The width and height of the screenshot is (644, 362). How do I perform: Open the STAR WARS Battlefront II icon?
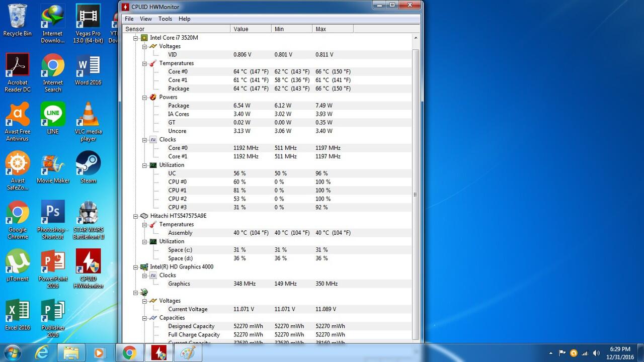pos(88,220)
